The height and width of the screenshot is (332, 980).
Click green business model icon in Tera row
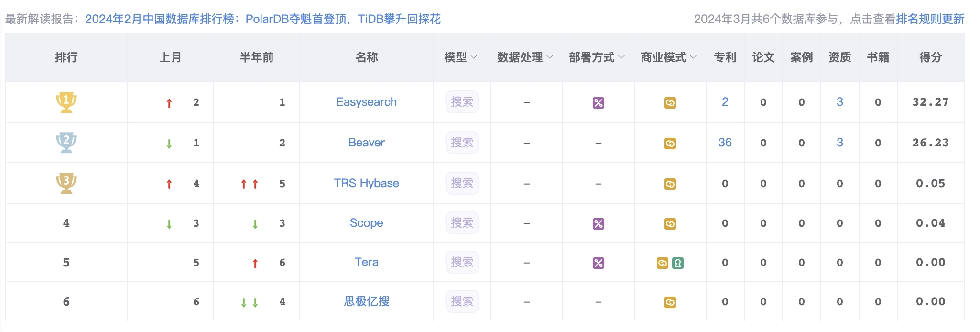[x=677, y=263]
